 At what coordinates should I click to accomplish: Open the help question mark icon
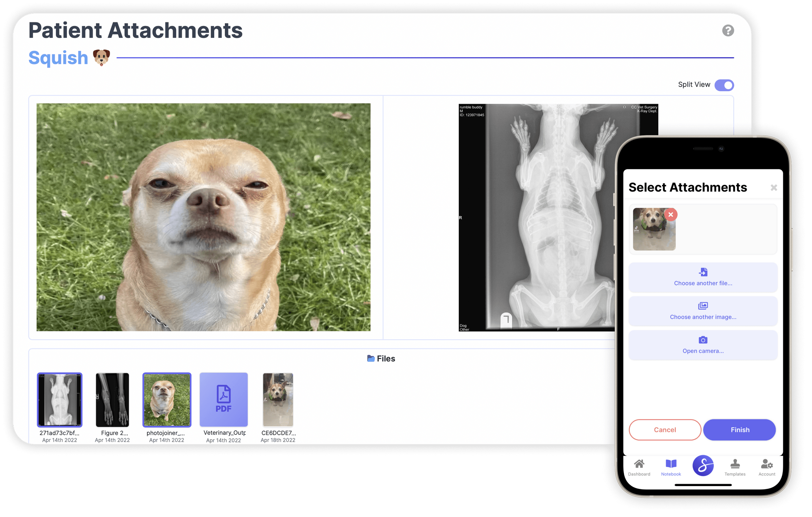tap(728, 31)
